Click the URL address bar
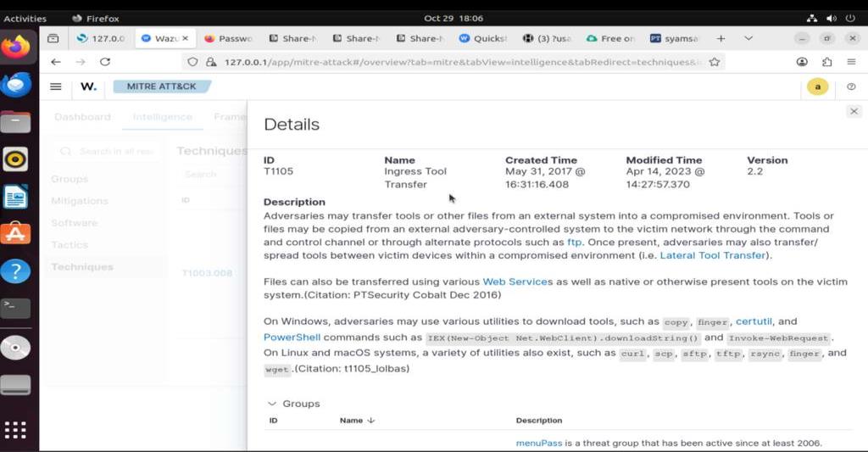This screenshot has height=452, width=868. [x=458, y=62]
